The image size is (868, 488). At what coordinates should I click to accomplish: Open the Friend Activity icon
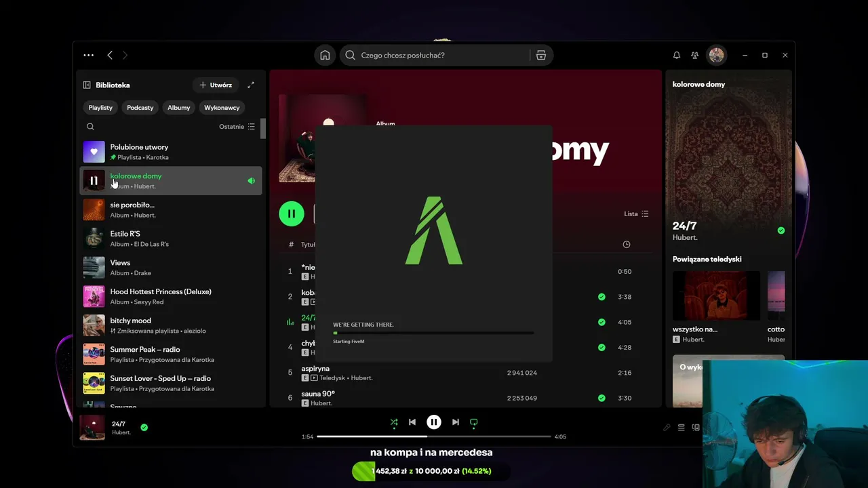(x=695, y=55)
